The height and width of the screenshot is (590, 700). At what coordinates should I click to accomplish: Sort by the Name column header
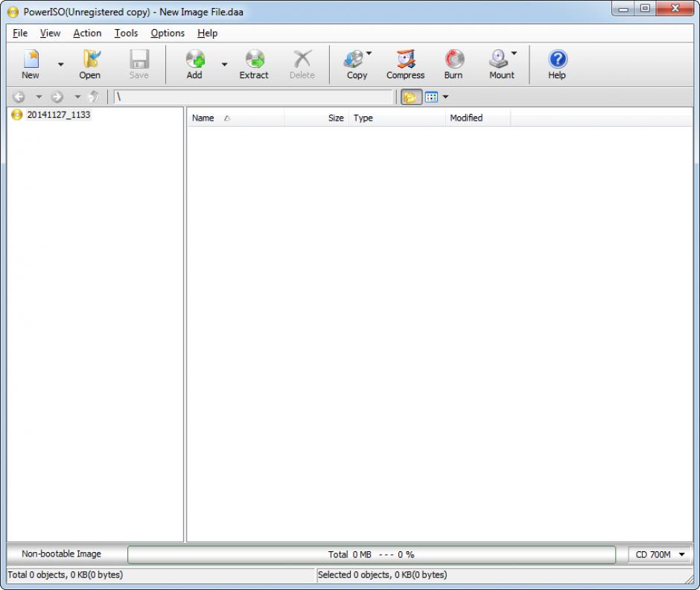[235, 118]
